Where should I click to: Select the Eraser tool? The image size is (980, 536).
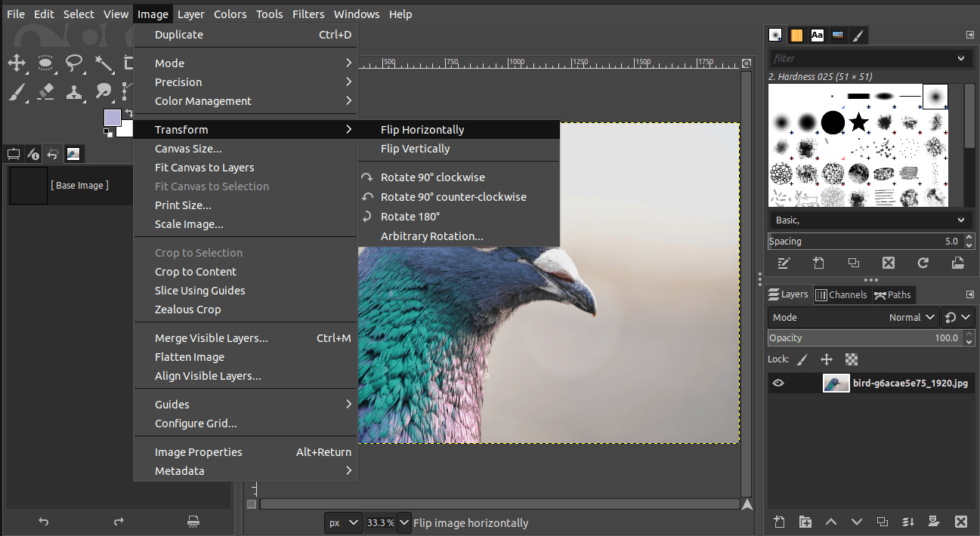point(45,91)
